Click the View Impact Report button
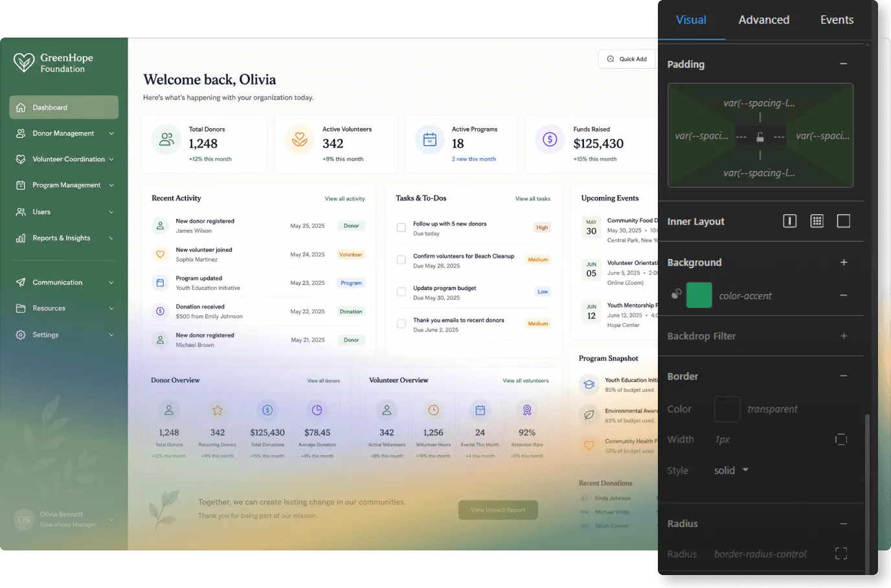The height and width of the screenshot is (588, 891). [498, 510]
